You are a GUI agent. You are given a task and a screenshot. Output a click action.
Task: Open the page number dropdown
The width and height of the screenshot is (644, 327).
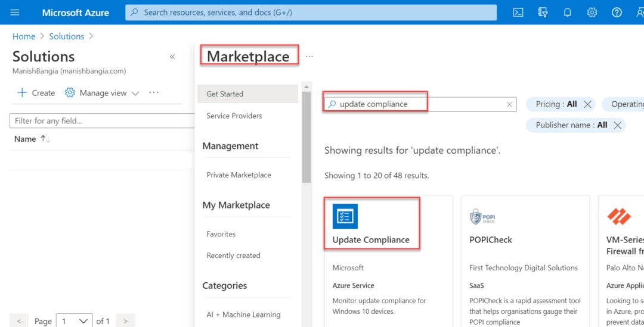[75, 321]
